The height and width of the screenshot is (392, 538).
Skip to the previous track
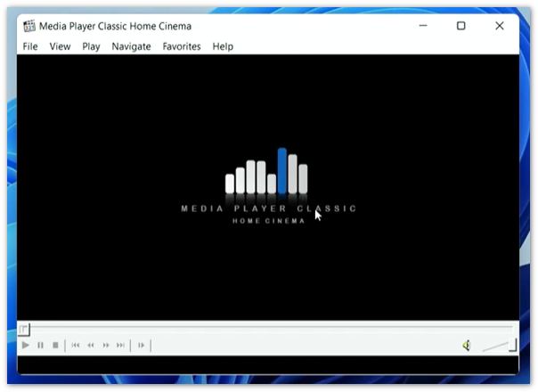click(76, 345)
